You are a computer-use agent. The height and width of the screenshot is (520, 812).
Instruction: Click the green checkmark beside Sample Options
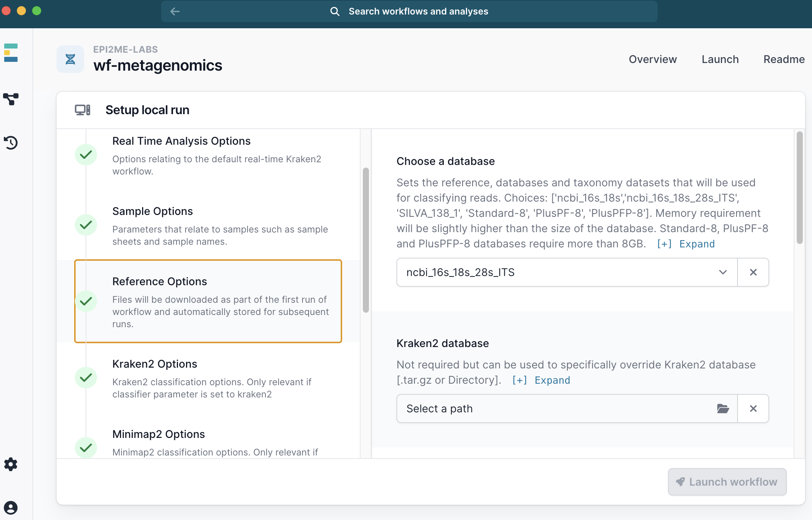(x=86, y=225)
